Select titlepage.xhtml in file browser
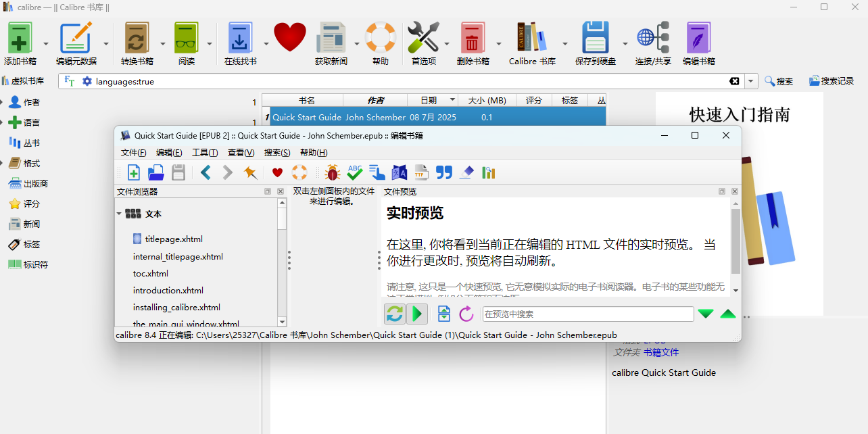 click(x=174, y=239)
